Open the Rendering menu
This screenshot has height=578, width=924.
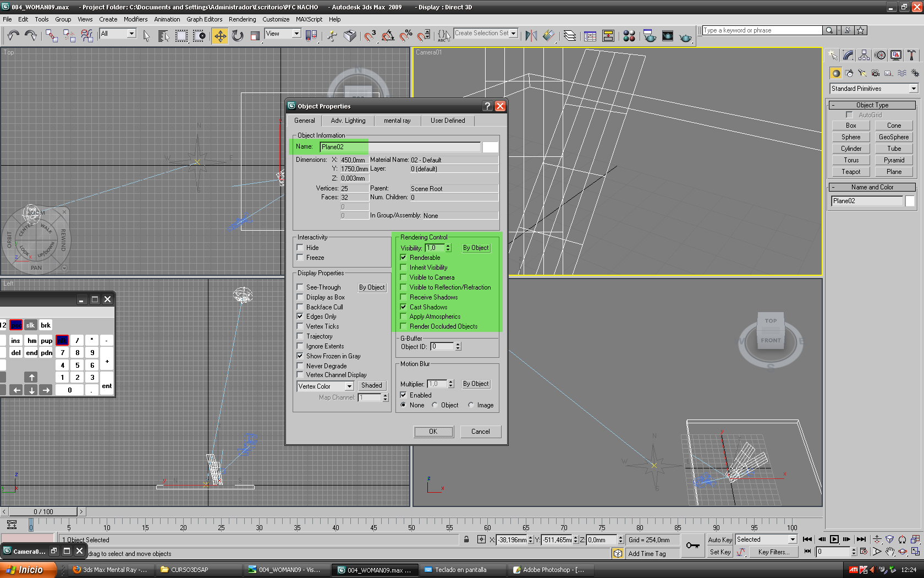[x=242, y=19]
